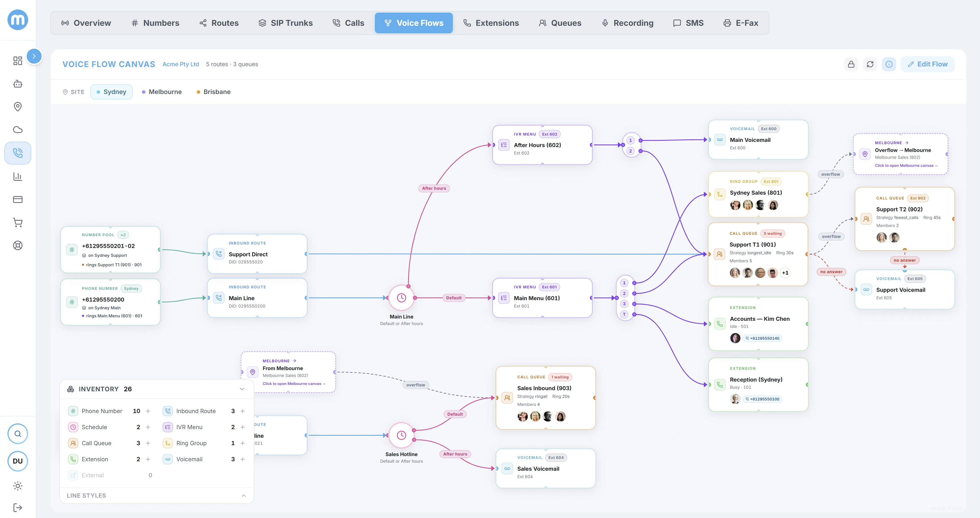
Task: Click the Edit Flow button
Action: pyautogui.click(x=928, y=64)
